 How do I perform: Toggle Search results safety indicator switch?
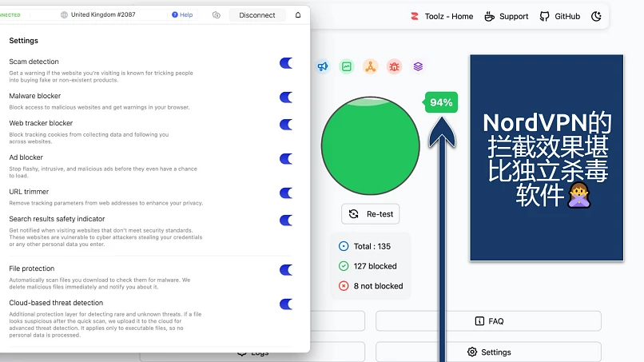286,221
